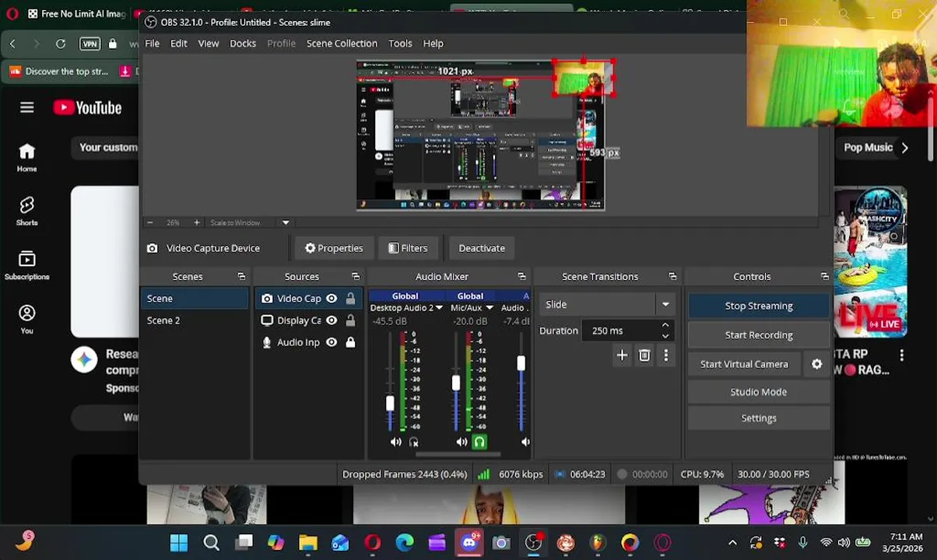The image size is (937, 560).
Task: Open YouTube Subscriptions in sidebar
Action: tap(27, 265)
